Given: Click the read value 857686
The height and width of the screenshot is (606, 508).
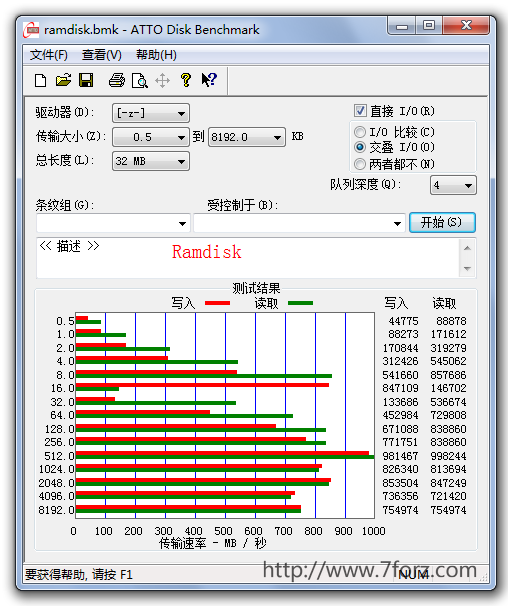Looking at the screenshot, I should 448,375.
